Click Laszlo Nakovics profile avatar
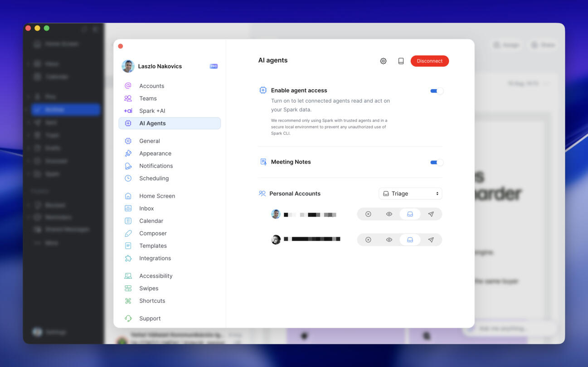Screen dimensions: 588x367 (x=128, y=66)
